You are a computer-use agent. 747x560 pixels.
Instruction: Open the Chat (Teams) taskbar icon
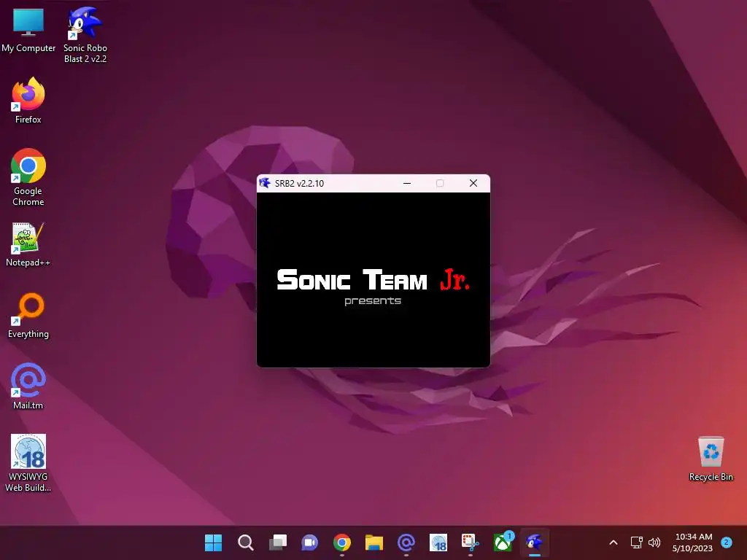[x=309, y=542]
